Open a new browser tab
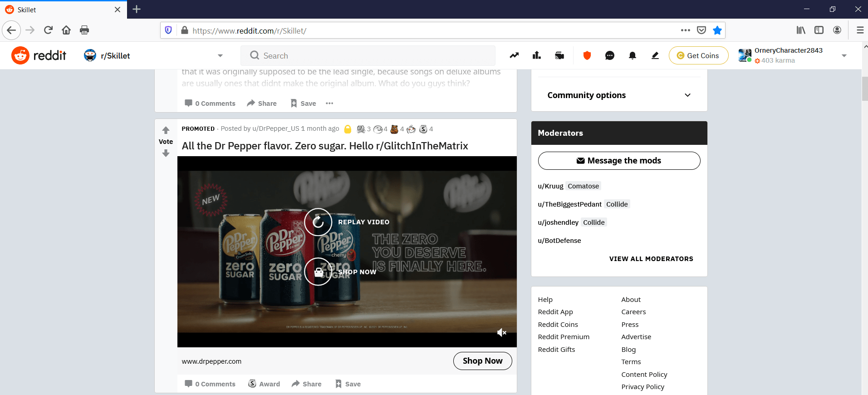 (137, 9)
